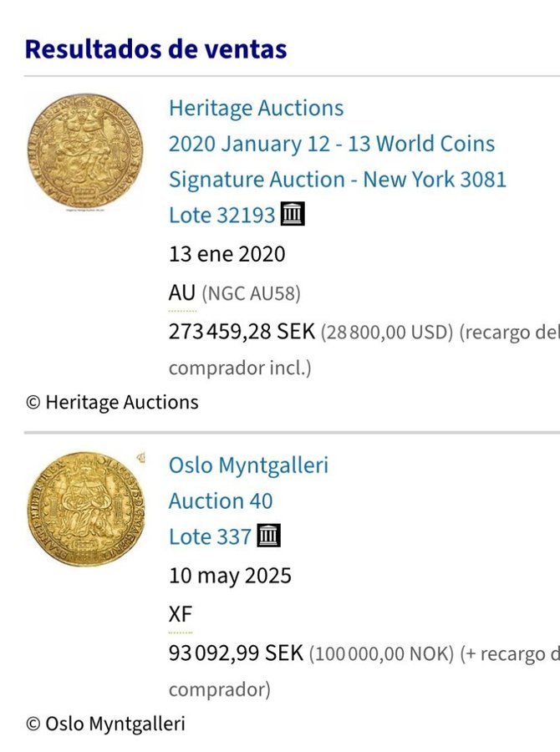Go to Lote 32193 listing
This screenshot has width=560, height=752.
click(221, 216)
